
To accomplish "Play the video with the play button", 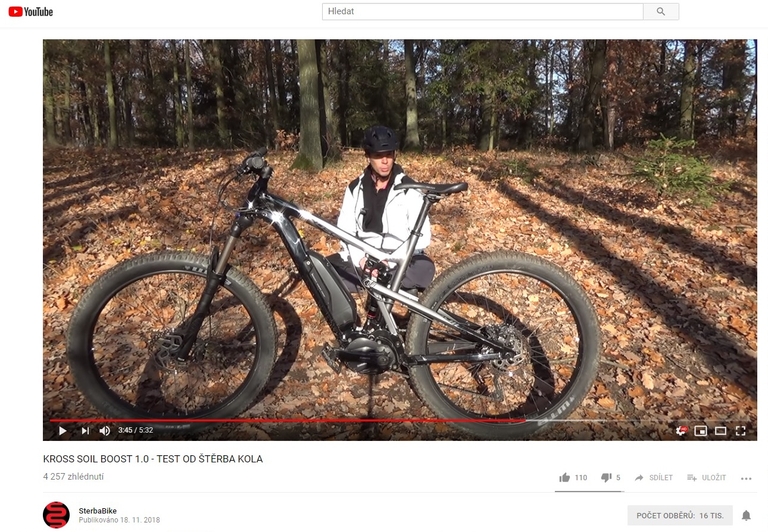I will [63, 431].
